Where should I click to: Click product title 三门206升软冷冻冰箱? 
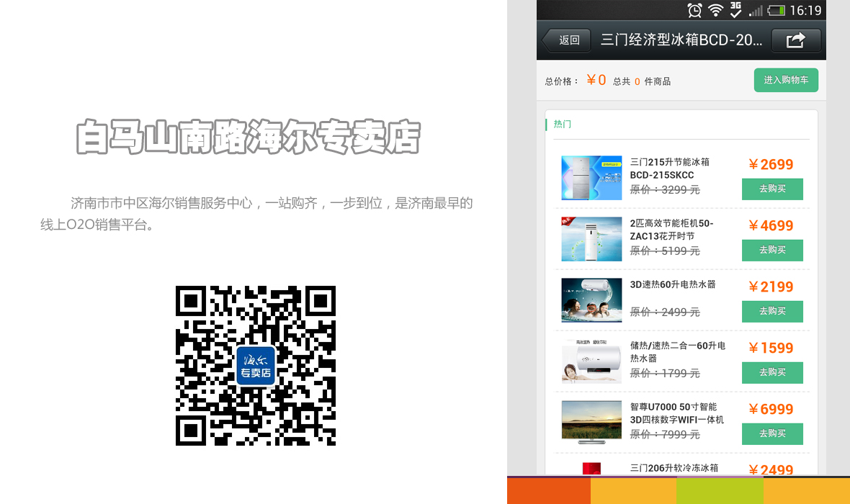674,468
